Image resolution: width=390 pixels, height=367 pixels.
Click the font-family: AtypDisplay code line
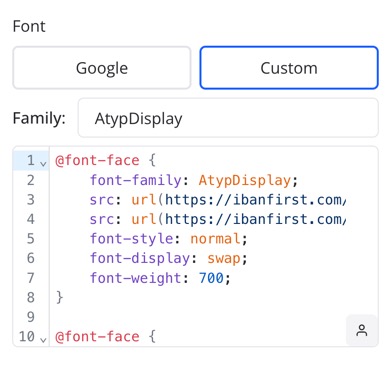(194, 180)
